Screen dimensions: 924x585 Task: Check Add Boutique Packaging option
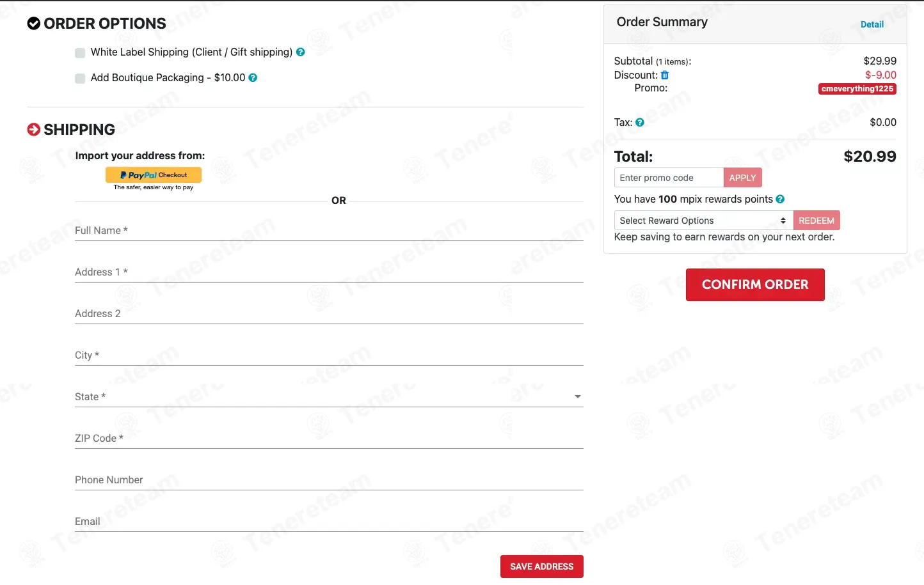80,79
